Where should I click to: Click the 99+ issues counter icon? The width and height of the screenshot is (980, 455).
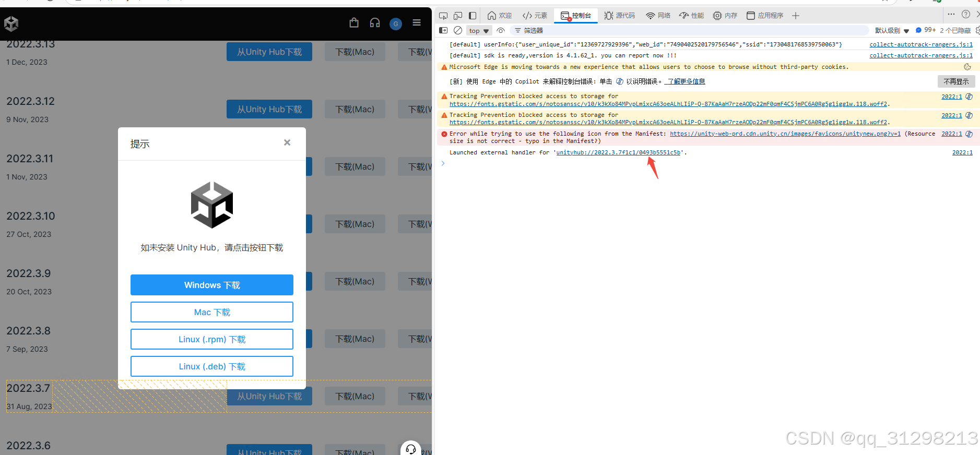coord(925,30)
